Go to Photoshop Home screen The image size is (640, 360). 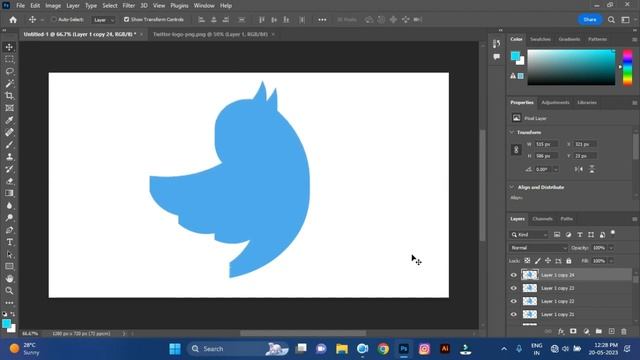13,20
